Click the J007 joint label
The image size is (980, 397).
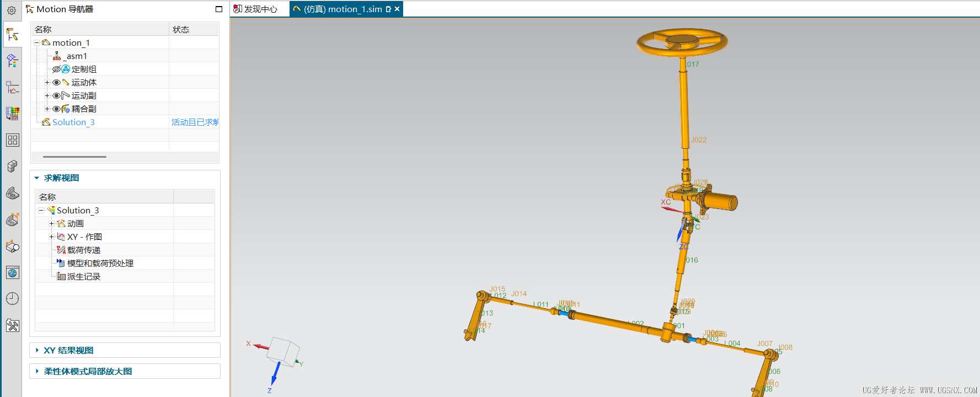coord(764,344)
